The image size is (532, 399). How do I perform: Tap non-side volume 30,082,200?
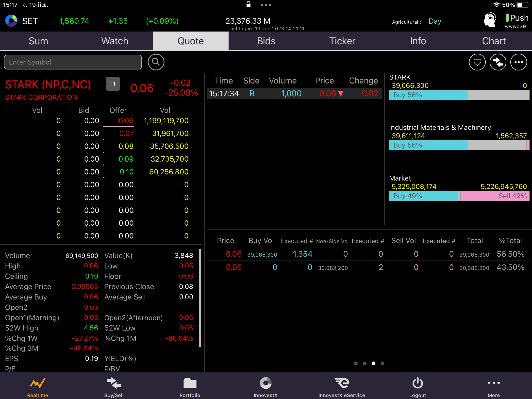coord(333,268)
